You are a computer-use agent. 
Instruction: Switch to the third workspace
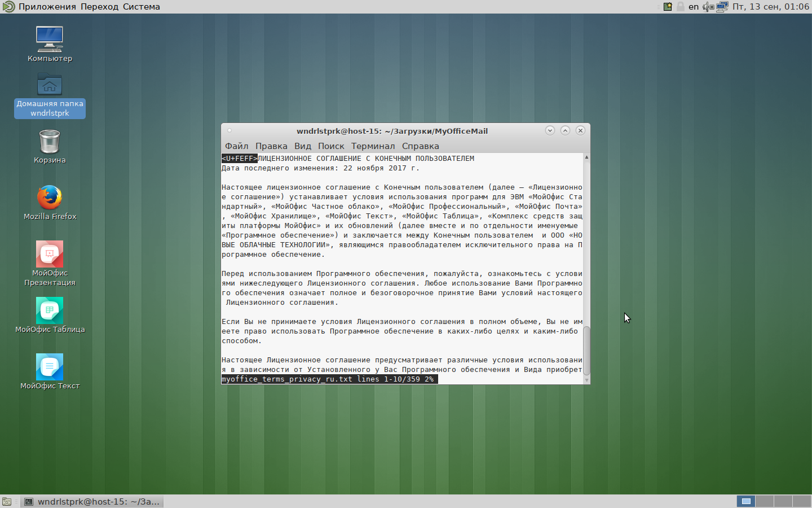(x=783, y=501)
